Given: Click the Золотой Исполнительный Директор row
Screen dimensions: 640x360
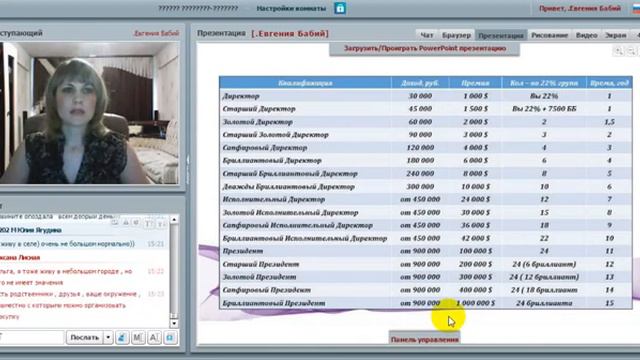Looking at the screenshot, I should 290,212.
